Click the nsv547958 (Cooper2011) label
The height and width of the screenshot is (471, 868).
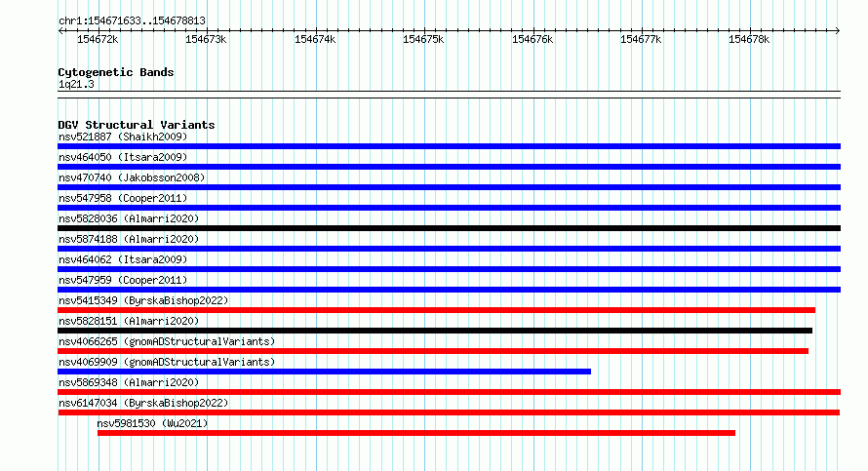(x=123, y=198)
